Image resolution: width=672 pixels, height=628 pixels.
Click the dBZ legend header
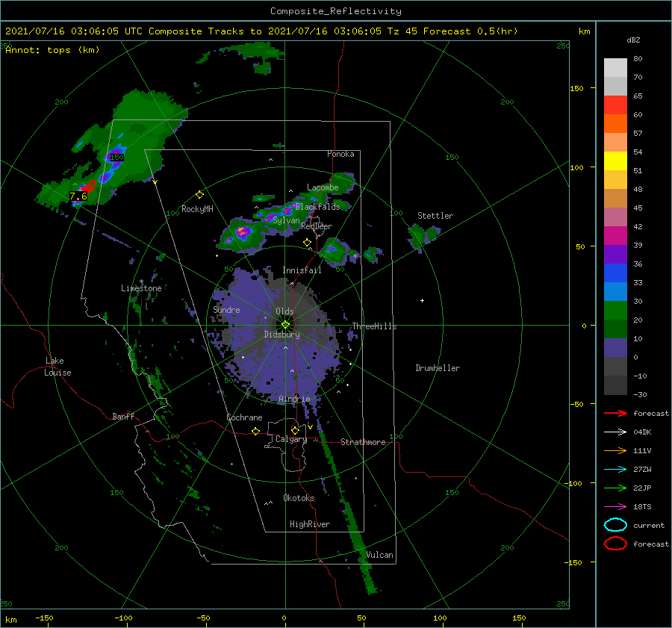pyautogui.click(x=633, y=40)
